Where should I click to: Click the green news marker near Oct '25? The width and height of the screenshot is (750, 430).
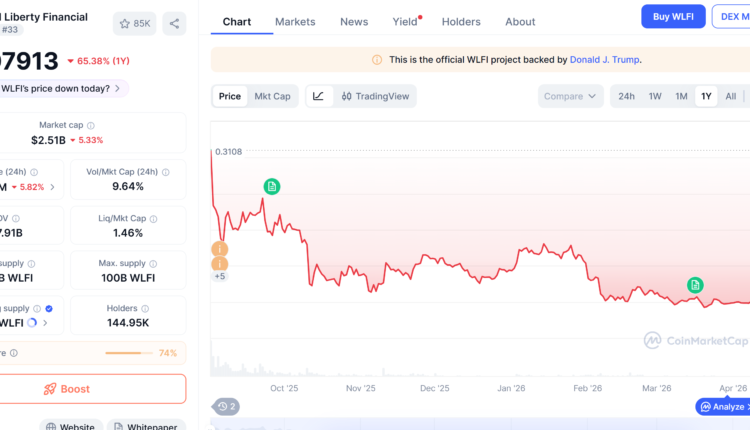point(272,186)
